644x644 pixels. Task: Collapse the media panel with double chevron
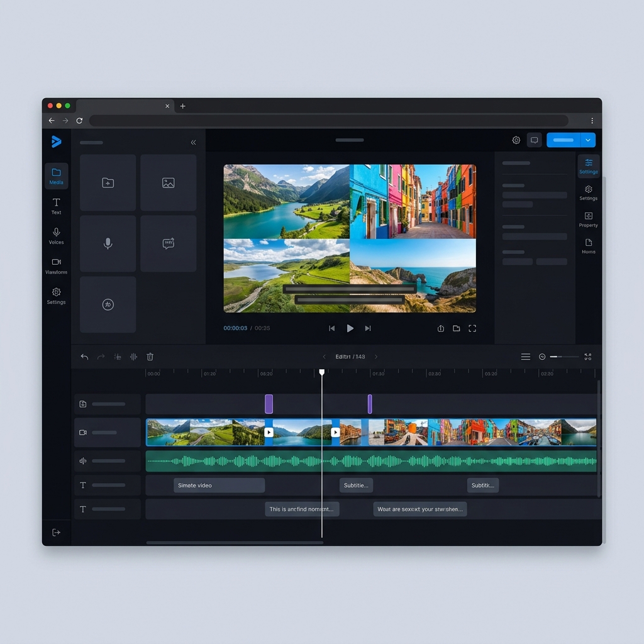[x=194, y=143]
